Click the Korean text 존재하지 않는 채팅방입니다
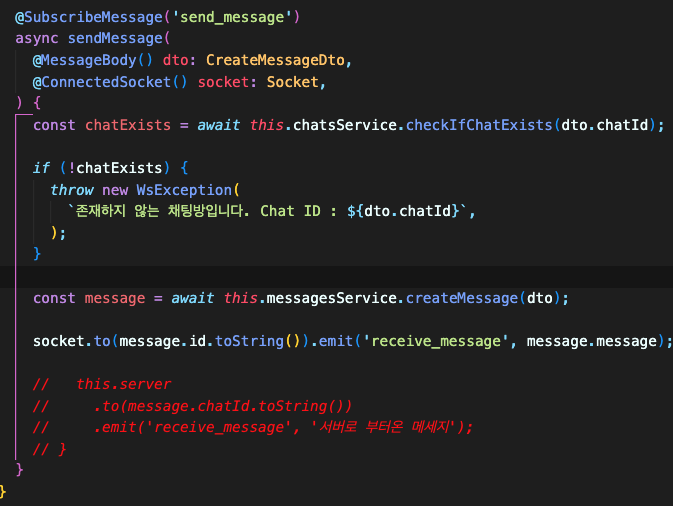This screenshot has width=673, height=506. pos(162,211)
